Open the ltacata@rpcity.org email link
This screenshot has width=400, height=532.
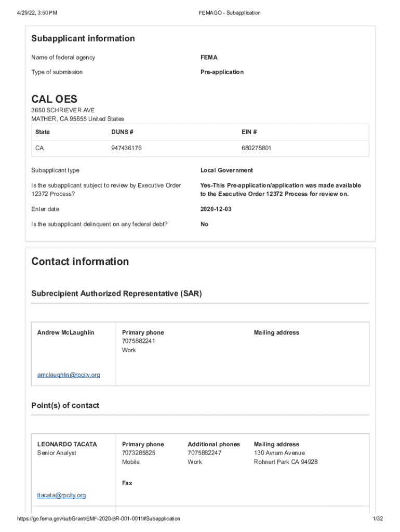(x=61, y=495)
